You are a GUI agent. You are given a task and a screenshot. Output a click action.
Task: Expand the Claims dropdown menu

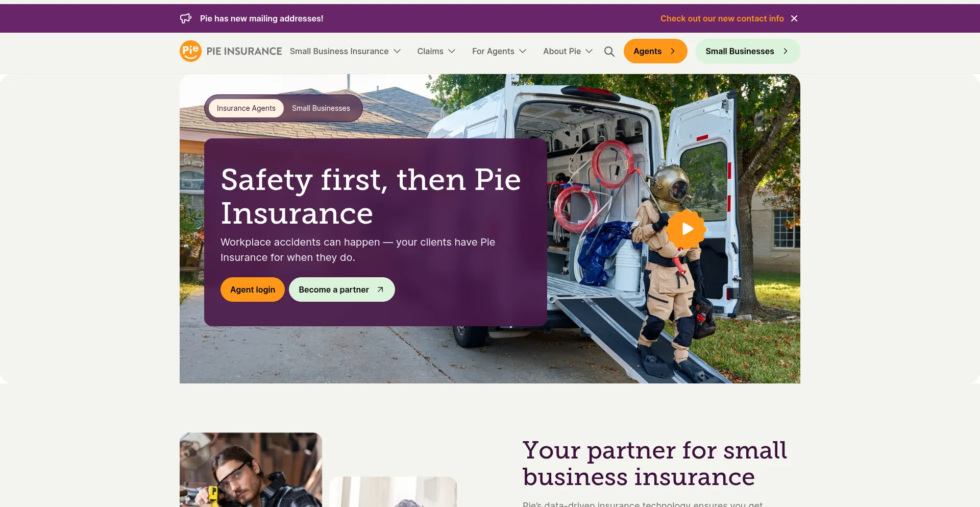click(436, 51)
